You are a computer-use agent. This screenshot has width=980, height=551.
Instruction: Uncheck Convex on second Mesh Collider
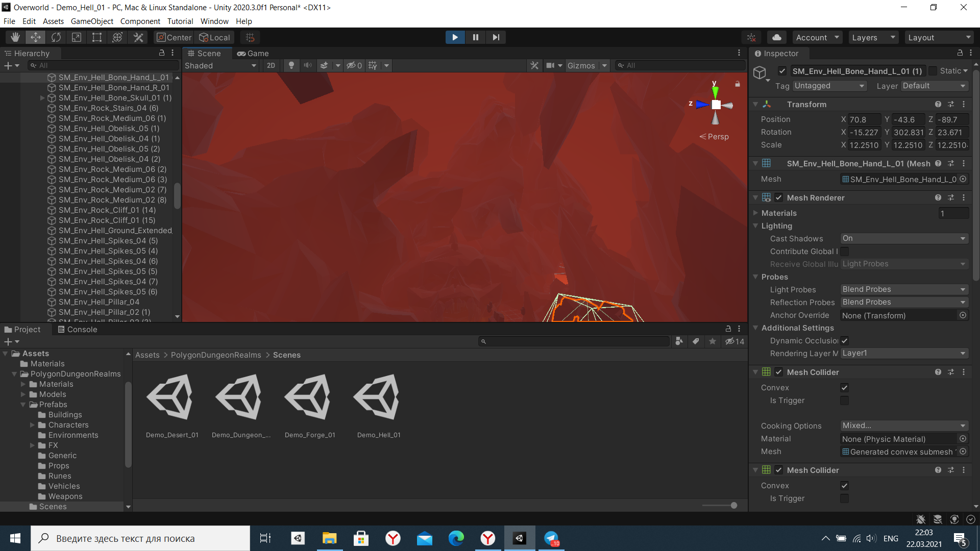point(845,485)
